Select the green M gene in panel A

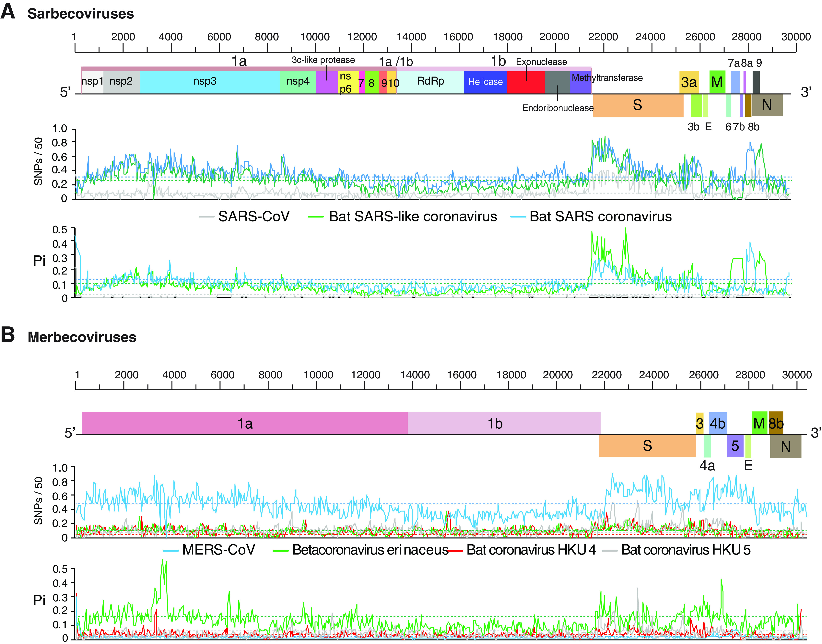point(717,82)
